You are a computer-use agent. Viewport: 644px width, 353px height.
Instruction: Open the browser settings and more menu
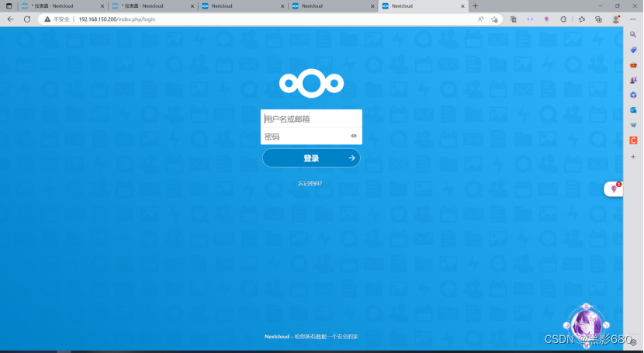(x=632, y=19)
